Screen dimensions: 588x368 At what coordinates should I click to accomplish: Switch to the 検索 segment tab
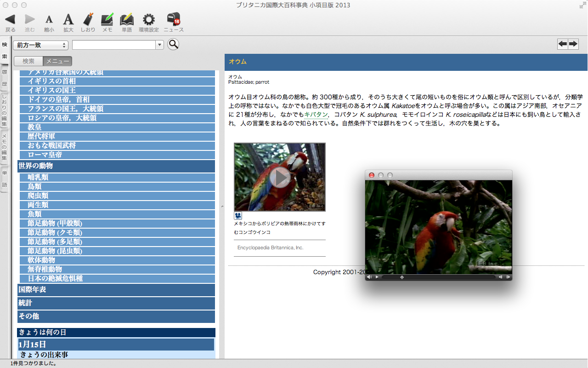click(x=28, y=61)
